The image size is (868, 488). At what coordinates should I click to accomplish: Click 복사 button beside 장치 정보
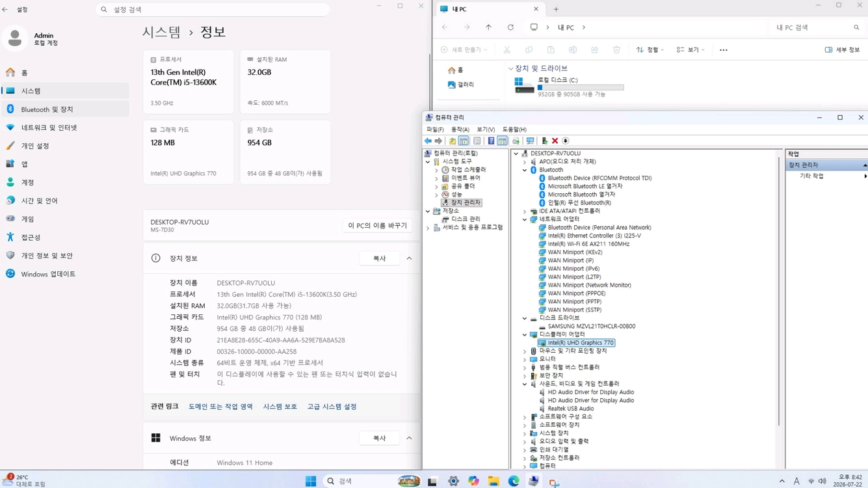[x=380, y=258]
